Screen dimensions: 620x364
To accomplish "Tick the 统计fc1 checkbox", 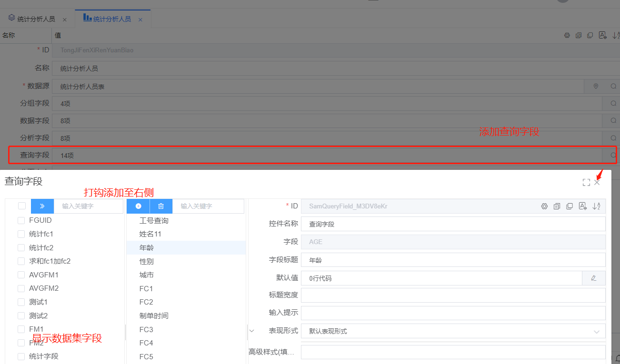I will pos(21,234).
